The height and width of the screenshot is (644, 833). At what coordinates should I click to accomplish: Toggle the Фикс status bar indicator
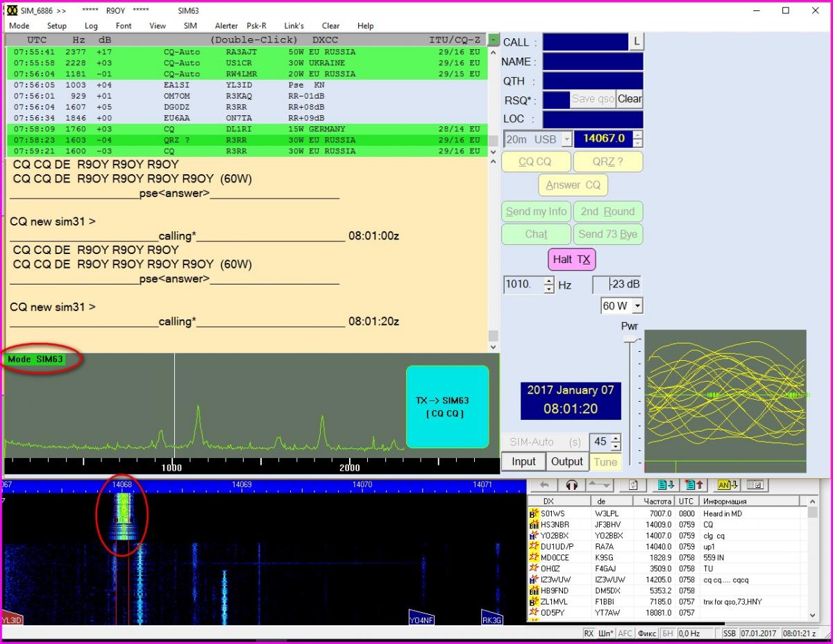pos(646,634)
